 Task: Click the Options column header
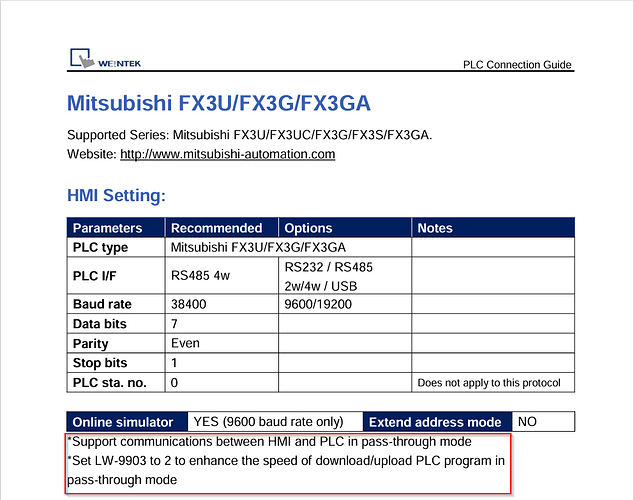(x=345, y=228)
